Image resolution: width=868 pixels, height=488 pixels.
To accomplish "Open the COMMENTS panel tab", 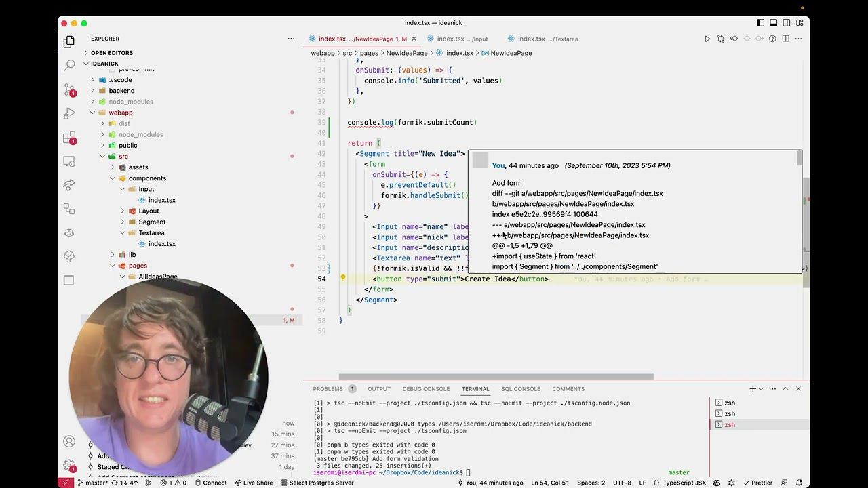I will pyautogui.click(x=568, y=389).
